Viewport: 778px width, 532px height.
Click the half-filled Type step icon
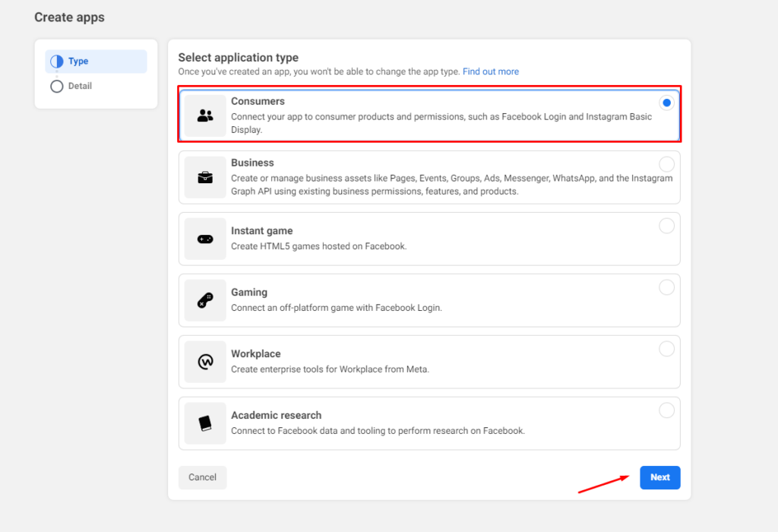(57, 62)
